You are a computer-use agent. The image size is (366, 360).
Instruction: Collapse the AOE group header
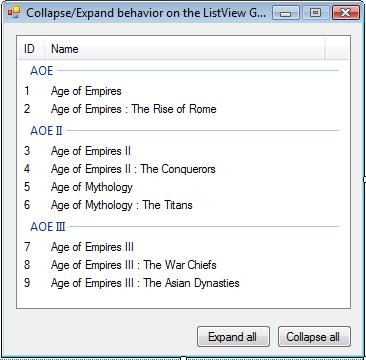[41, 71]
